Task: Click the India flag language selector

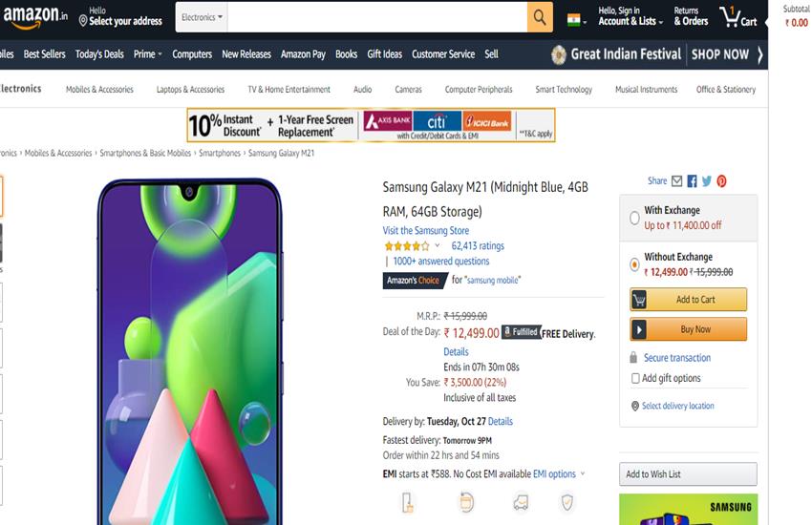Action: (x=575, y=18)
